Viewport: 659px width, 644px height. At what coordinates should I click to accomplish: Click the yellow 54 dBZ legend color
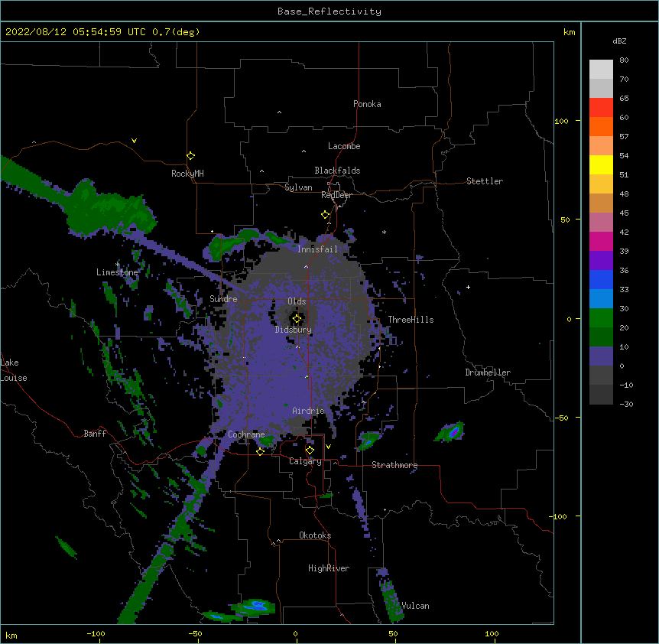point(601,164)
